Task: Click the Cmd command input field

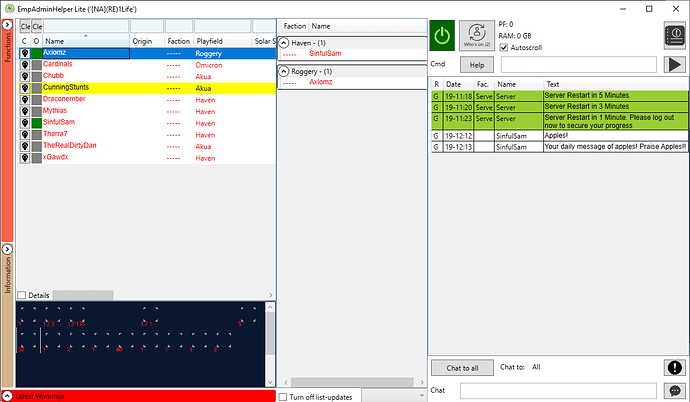Action: click(x=579, y=65)
